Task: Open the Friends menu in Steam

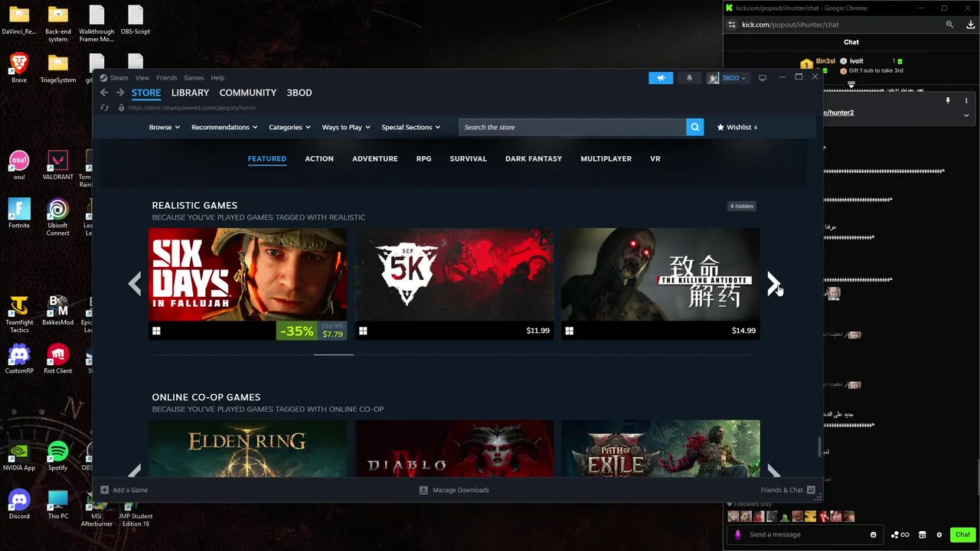Action: pyautogui.click(x=166, y=77)
